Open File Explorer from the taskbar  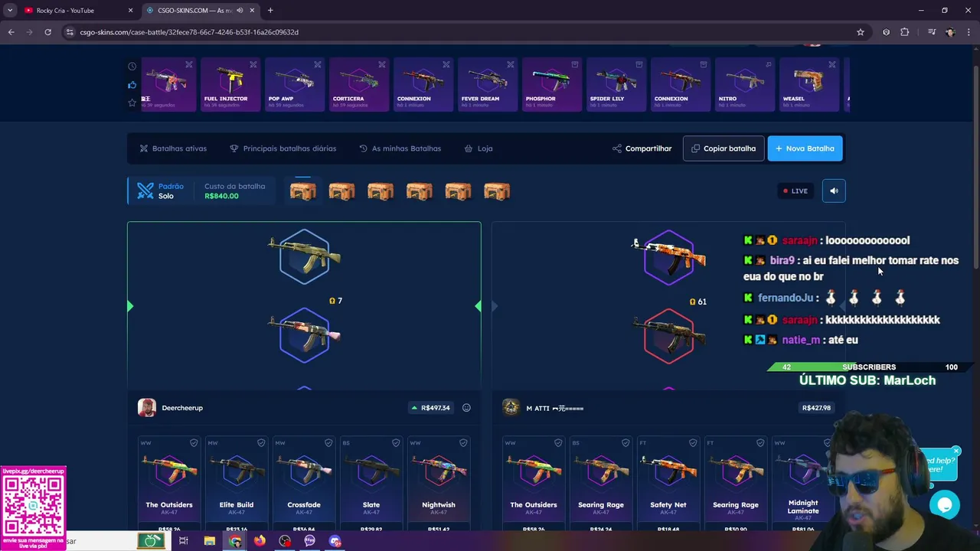coord(209,541)
